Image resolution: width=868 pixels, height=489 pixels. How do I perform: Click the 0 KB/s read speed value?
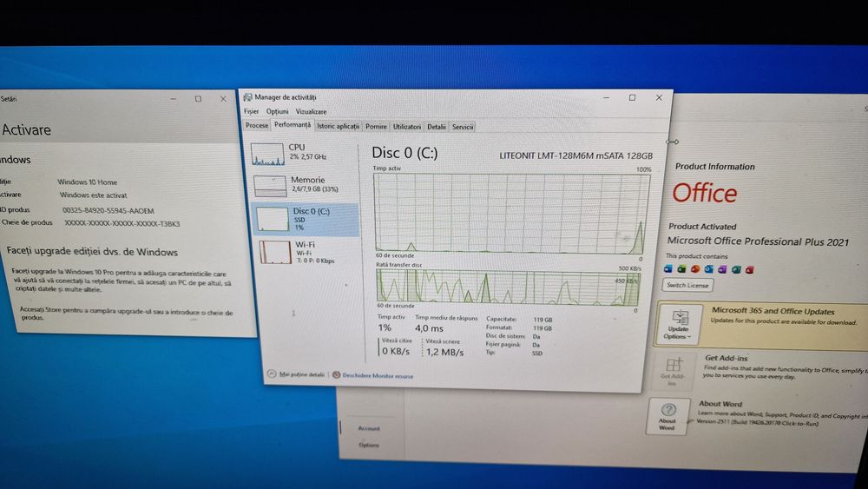396,351
